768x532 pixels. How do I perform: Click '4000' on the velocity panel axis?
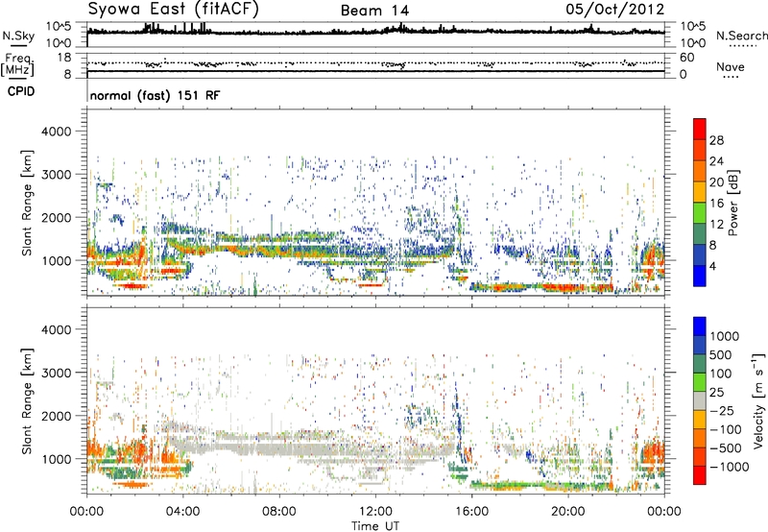(x=56, y=329)
